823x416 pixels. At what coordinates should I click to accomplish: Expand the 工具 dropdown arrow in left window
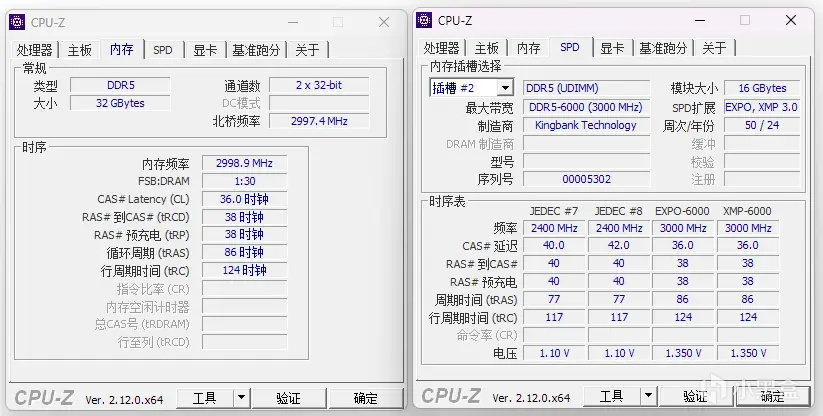pos(241,399)
